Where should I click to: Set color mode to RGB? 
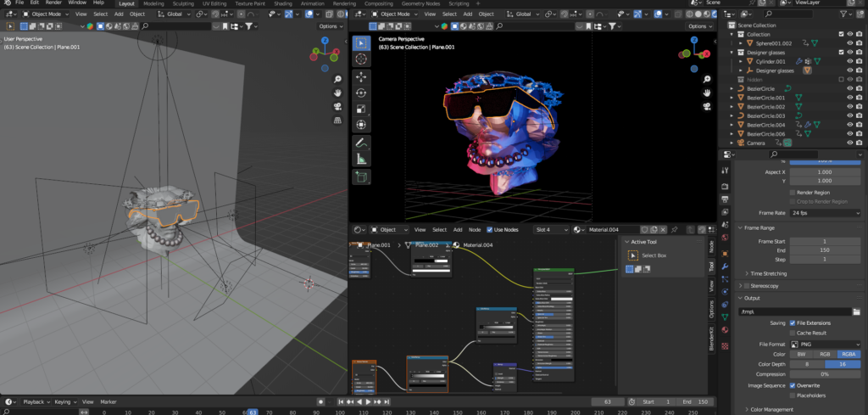click(824, 354)
